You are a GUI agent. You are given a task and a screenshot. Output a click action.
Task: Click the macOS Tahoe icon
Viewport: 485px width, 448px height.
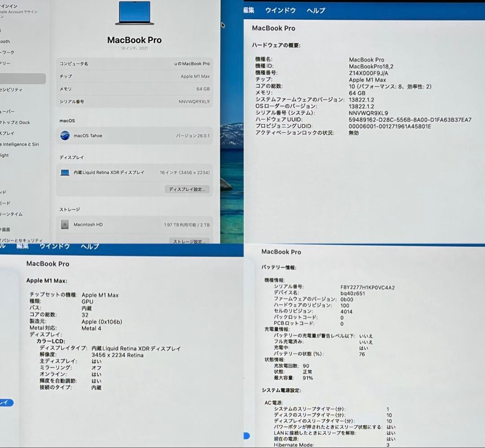pos(65,136)
